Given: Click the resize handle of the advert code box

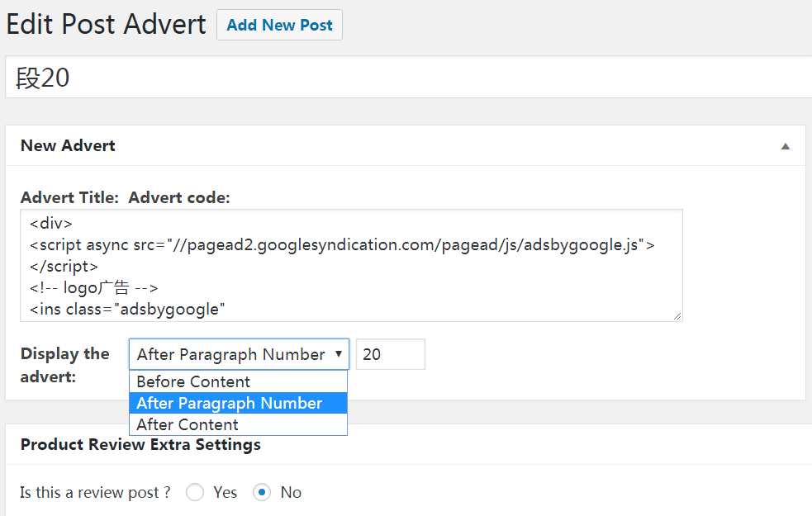Looking at the screenshot, I should click(677, 316).
